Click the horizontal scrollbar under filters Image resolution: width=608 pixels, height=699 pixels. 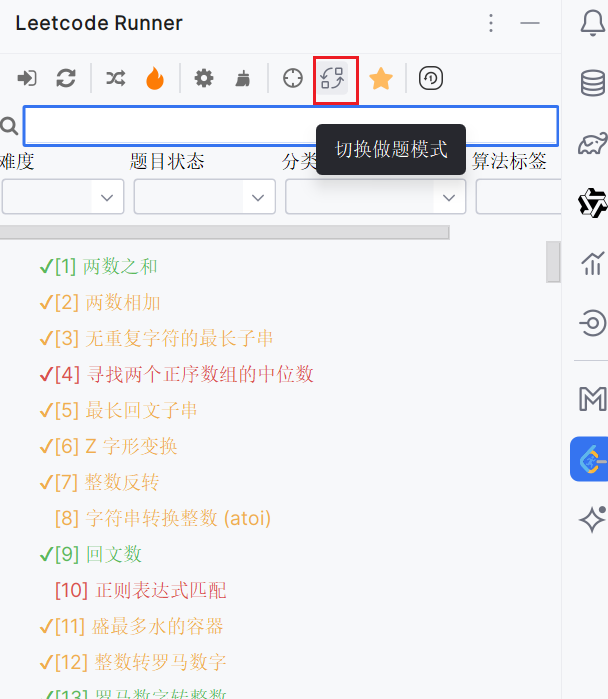pyautogui.click(x=225, y=232)
